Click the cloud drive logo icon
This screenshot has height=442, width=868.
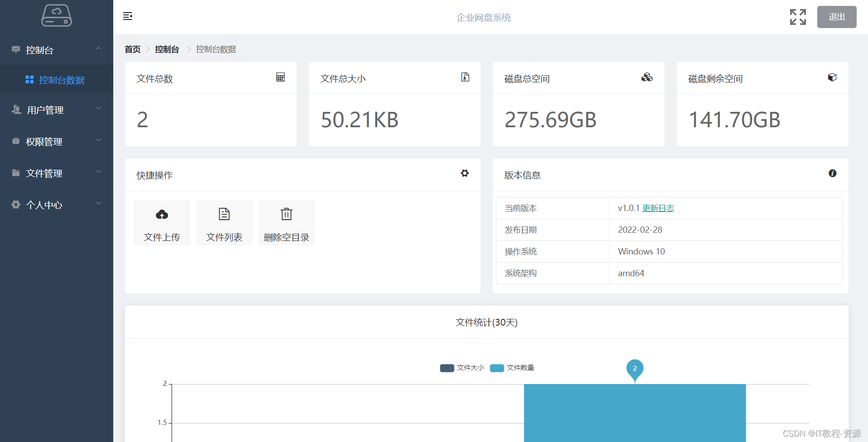(x=57, y=15)
